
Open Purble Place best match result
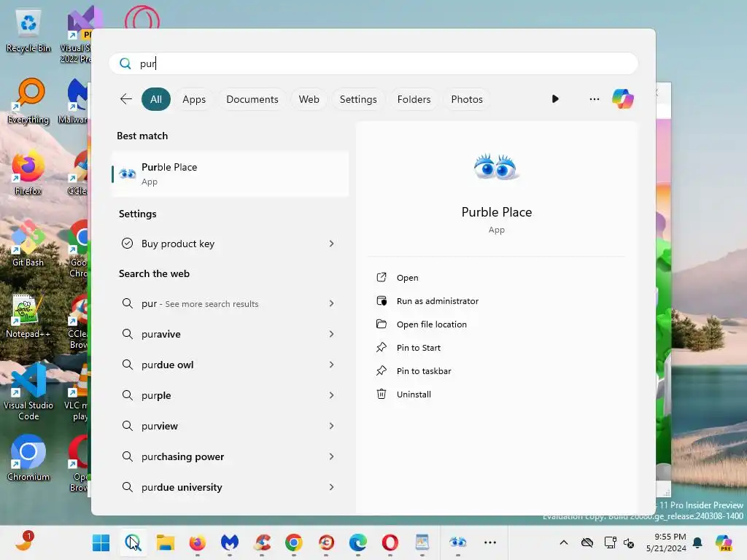(230, 174)
